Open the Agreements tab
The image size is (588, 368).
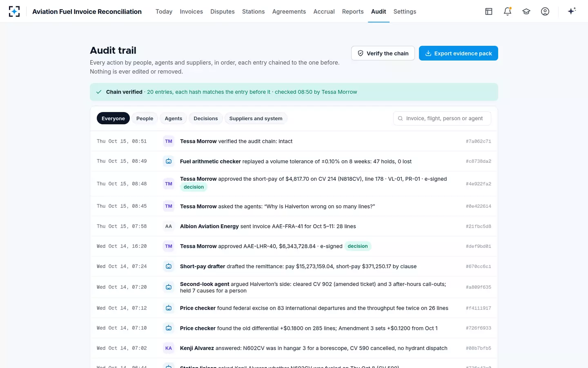point(289,11)
